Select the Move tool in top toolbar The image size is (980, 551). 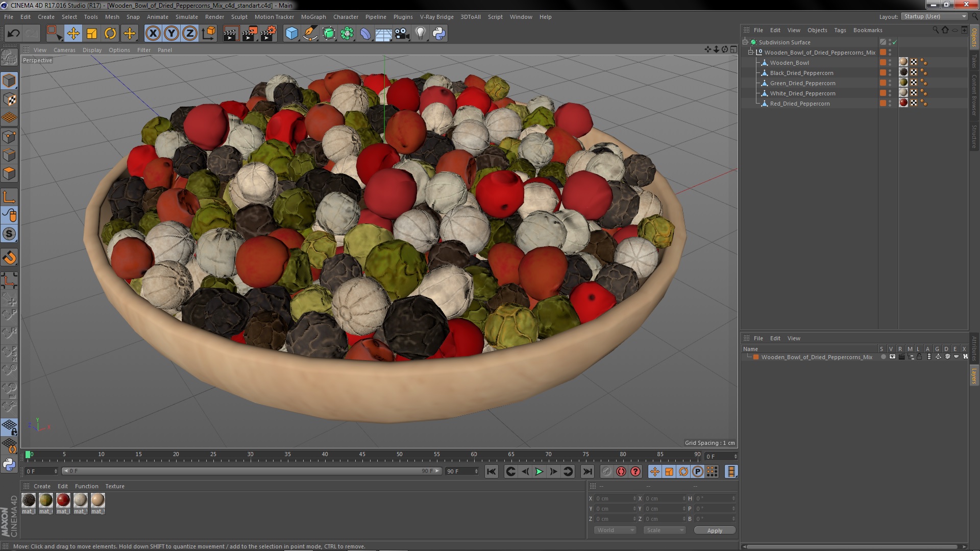73,34
